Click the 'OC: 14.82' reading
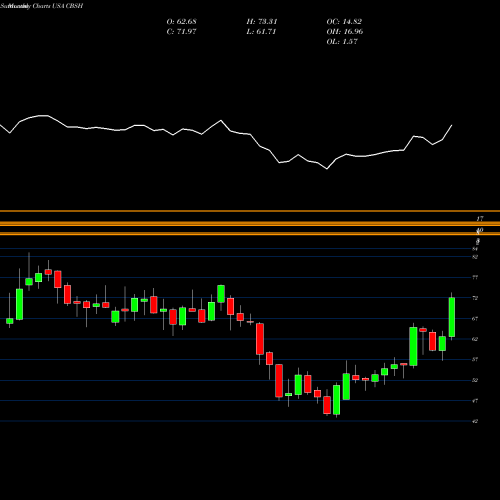This screenshot has height=500, width=500. (x=344, y=22)
